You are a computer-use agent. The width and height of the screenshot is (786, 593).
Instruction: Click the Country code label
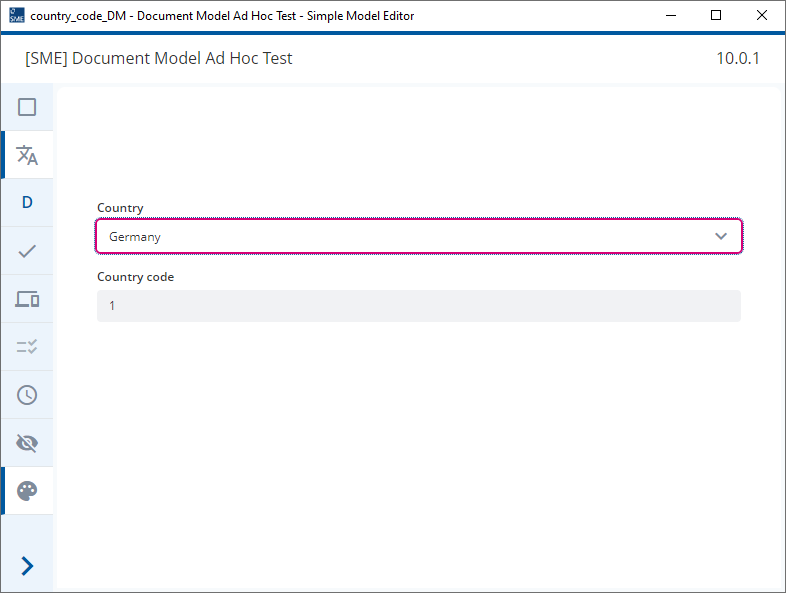pyautogui.click(x=135, y=277)
